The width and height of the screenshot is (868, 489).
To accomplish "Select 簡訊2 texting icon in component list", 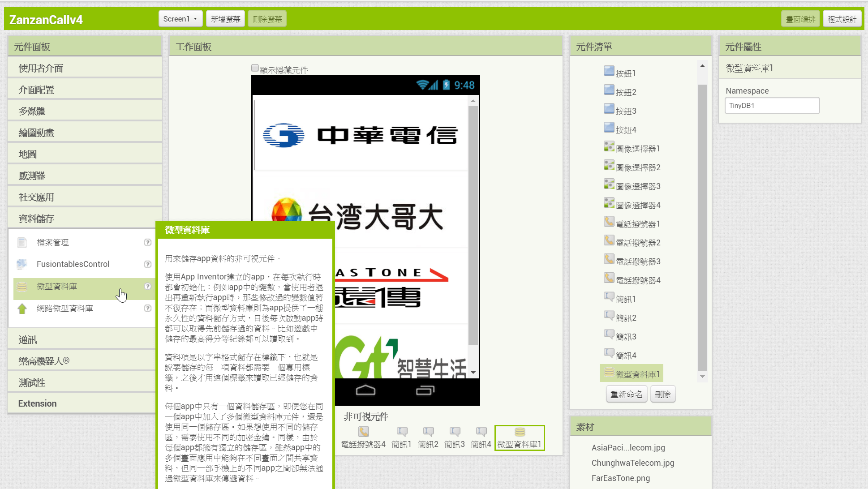I will coord(609,315).
